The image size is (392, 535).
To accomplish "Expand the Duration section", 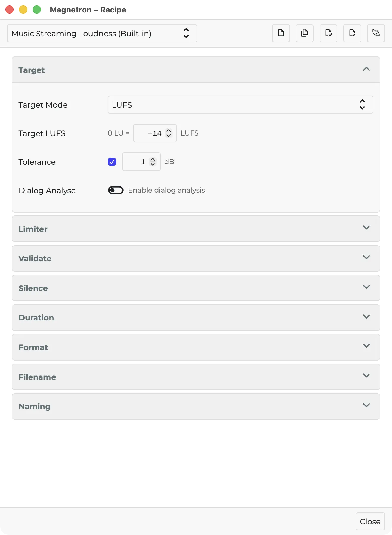I will [x=196, y=318].
